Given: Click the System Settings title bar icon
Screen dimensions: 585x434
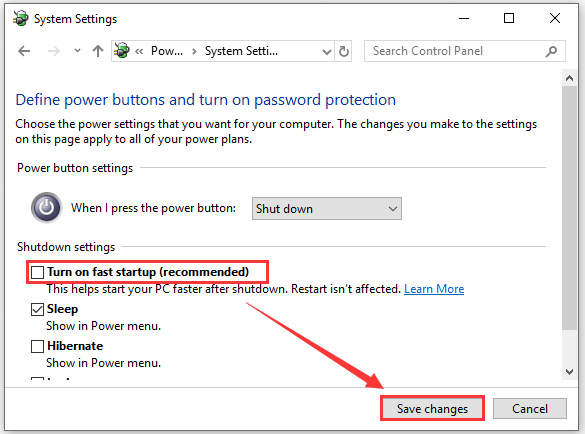Looking at the screenshot, I should pos(21,18).
